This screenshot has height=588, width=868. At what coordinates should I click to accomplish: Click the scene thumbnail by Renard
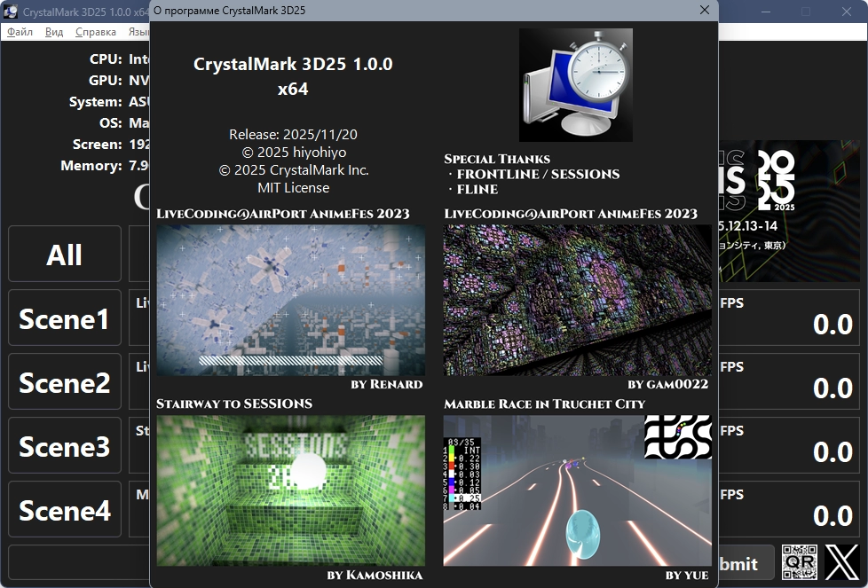[x=290, y=300]
